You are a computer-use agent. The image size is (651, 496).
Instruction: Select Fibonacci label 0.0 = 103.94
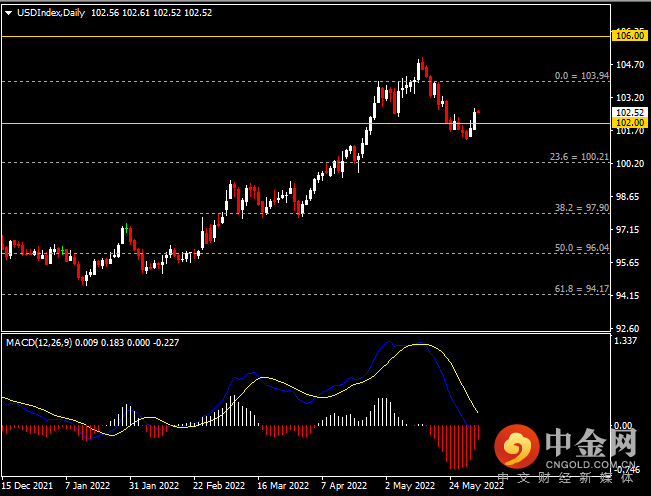pyautogui.click(x=582, y=76)
